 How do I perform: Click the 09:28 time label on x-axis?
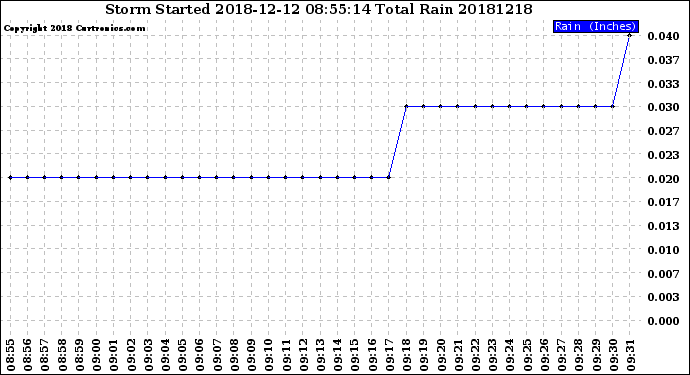point(579,355)
